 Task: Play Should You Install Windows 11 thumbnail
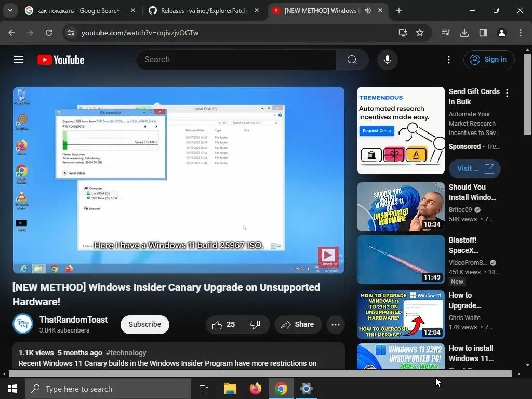tap(401, 207)
